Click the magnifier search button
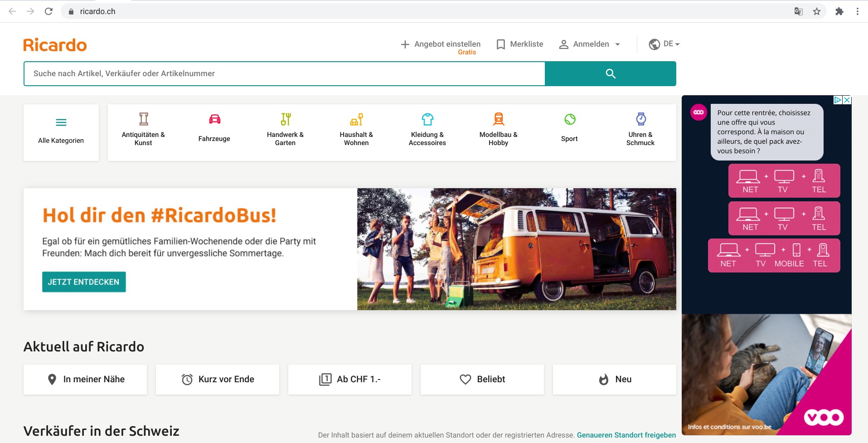Image resolution: width=868 pixels, height=443 pixels. click(x=610, y=73)
